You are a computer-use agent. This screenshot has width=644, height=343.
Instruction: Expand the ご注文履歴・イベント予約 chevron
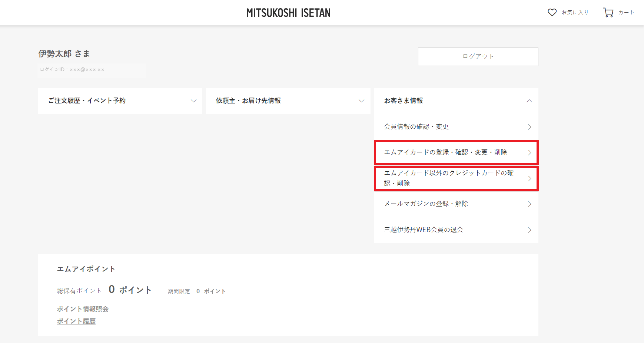pos(193,101)
